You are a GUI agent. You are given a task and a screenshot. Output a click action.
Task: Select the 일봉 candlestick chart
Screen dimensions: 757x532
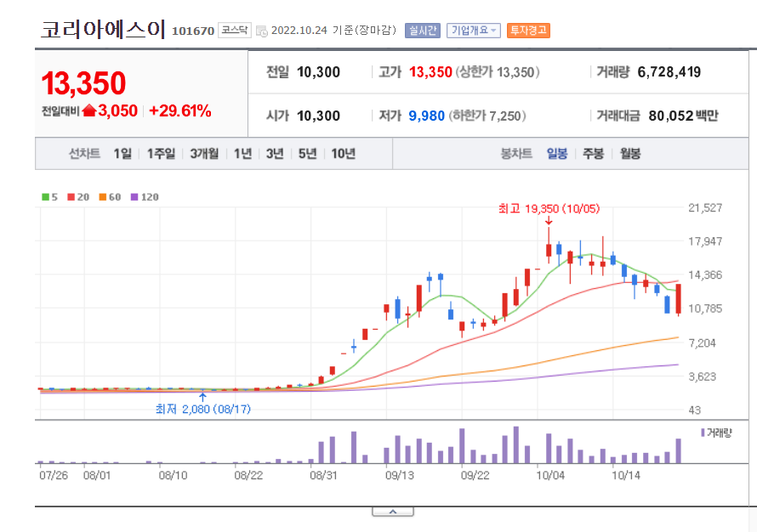(x=556, y=154)
